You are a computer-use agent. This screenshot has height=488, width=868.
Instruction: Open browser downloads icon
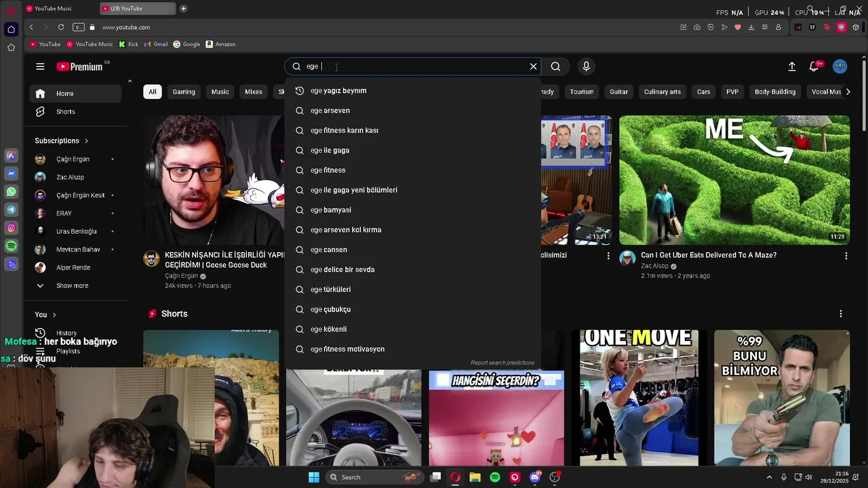pyautogui.click(x=751, y=27)
